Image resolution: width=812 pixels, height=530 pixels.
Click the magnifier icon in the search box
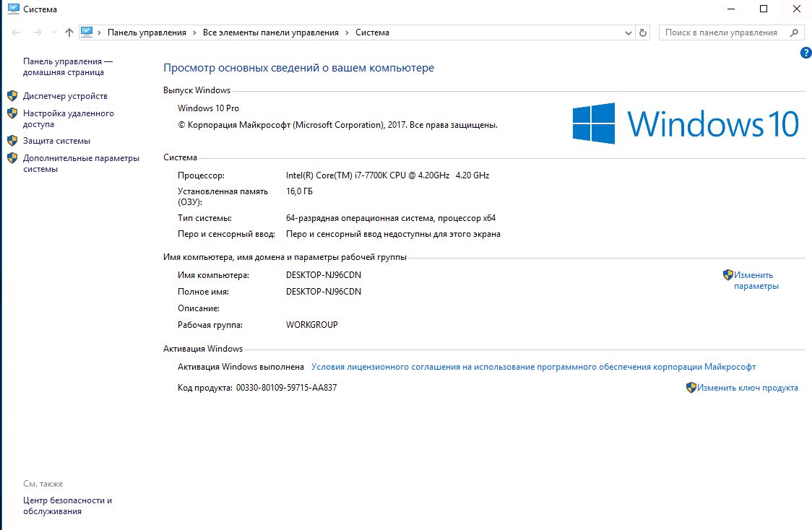[x=795, y=32]
